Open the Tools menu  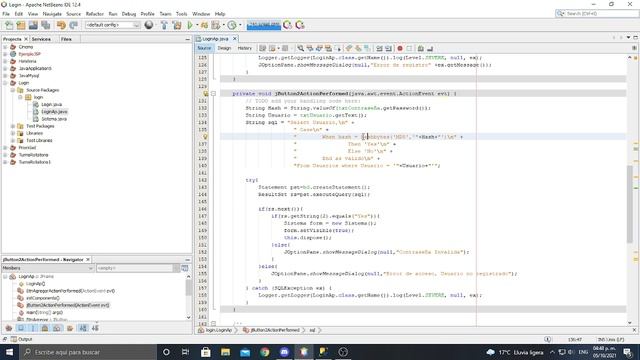pyautogui.click(x=181, y=14)
